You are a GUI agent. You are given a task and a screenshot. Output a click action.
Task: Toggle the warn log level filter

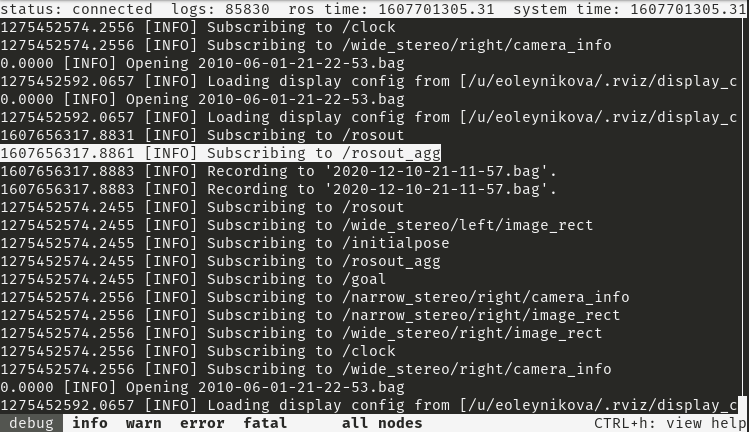[144, 423]
